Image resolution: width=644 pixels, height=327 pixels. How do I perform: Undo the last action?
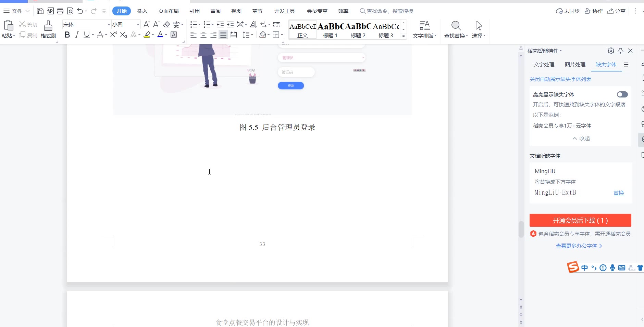80,11
